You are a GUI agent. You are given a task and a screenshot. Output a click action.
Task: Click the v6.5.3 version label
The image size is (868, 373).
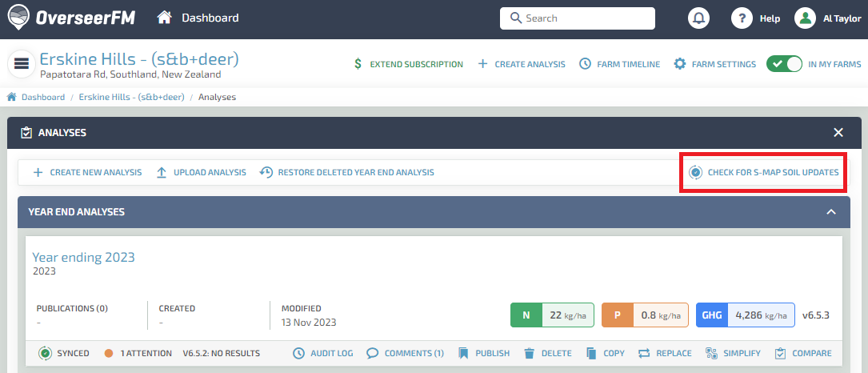coord(815,315)
